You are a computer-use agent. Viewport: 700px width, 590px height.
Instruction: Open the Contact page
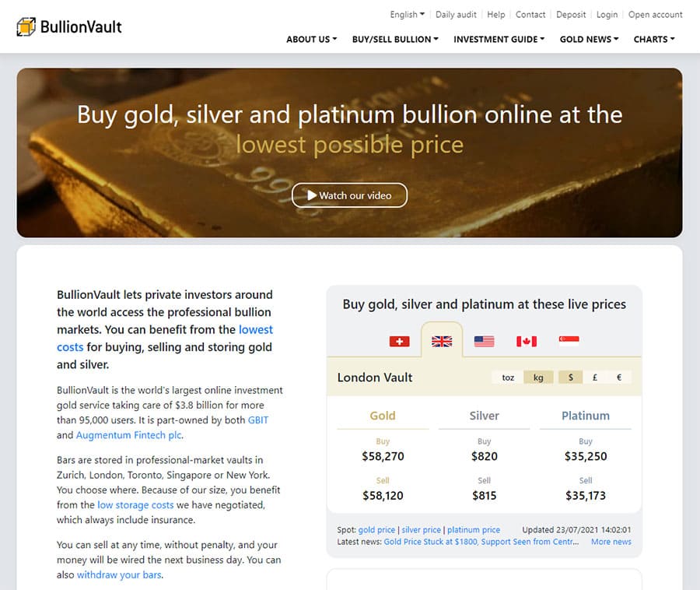(x=530, y=14)
